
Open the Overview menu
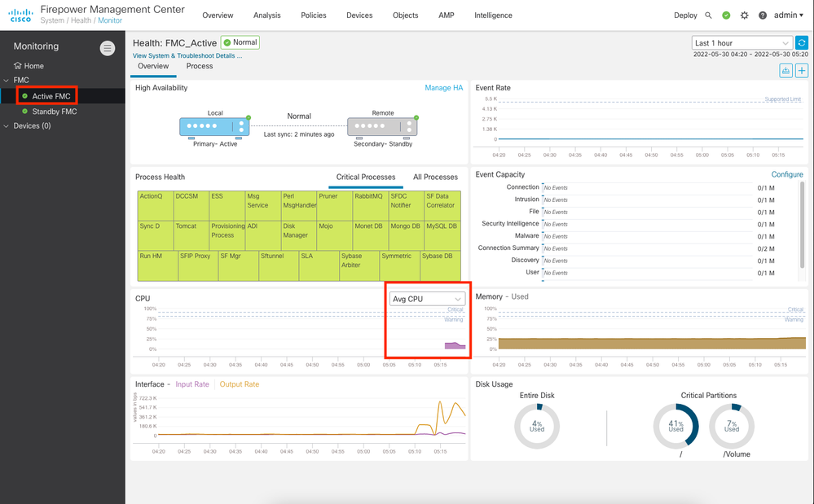click(218, 15)
